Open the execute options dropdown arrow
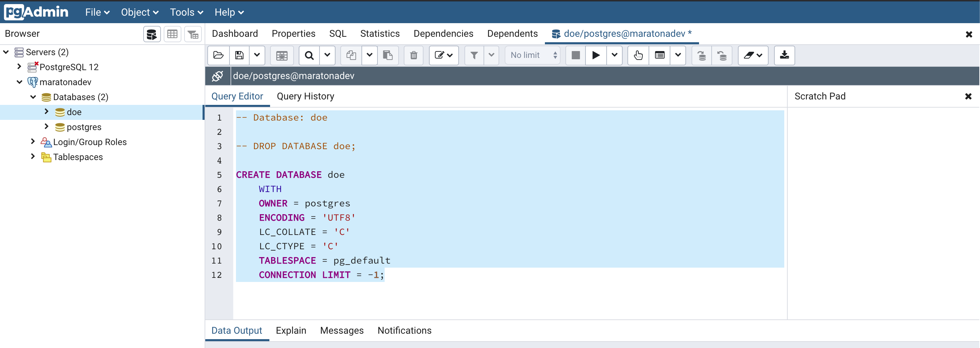 coord(614,56)
